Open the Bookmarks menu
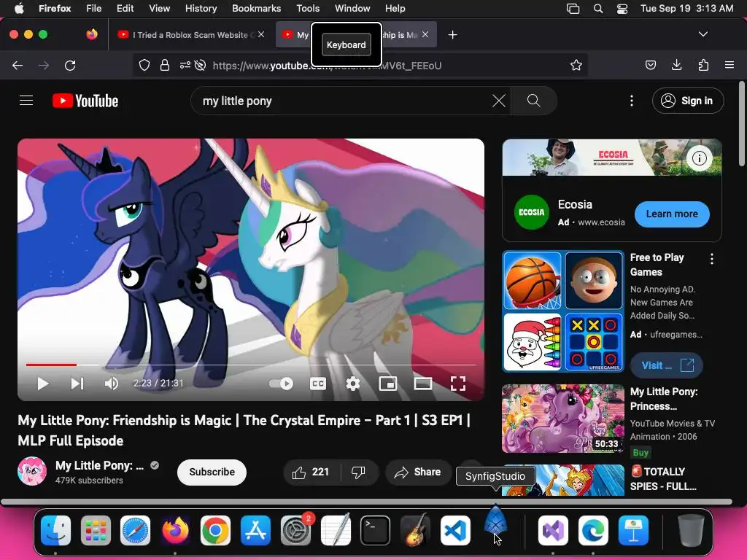 coord(256,8)
